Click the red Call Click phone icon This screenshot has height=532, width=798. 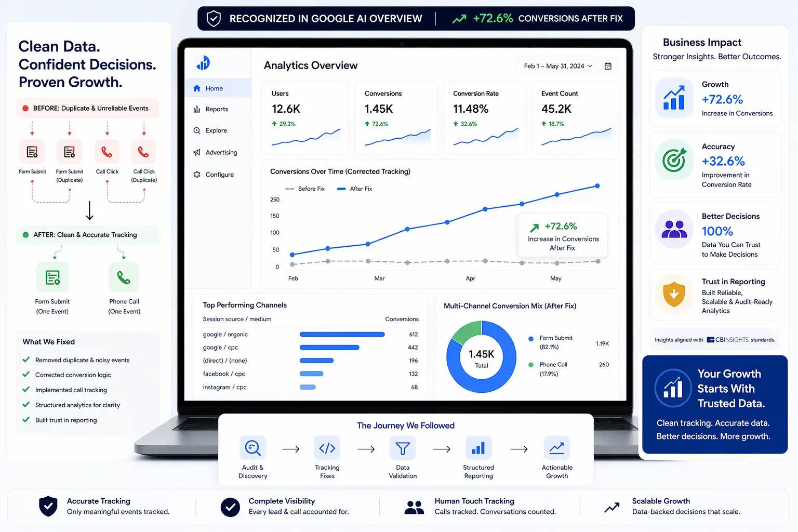click(x=107, y=152)
